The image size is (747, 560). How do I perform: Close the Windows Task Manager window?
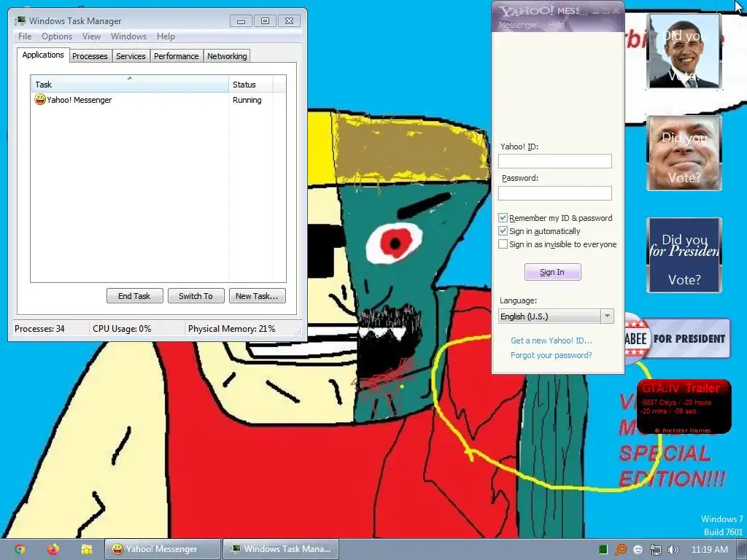click(289, 21)
